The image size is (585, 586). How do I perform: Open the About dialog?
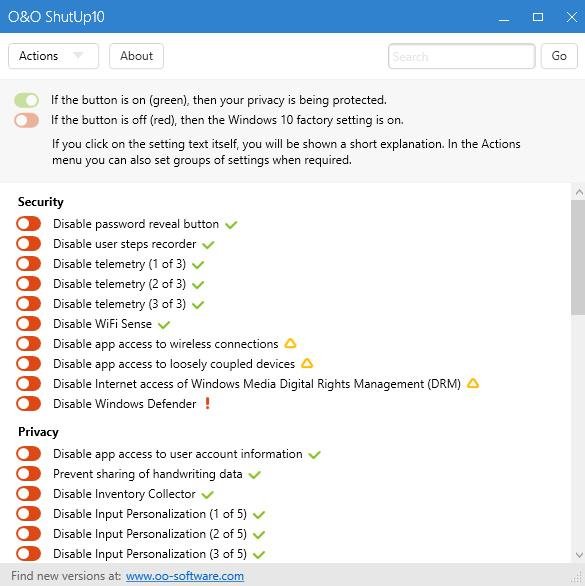[136, 56]
